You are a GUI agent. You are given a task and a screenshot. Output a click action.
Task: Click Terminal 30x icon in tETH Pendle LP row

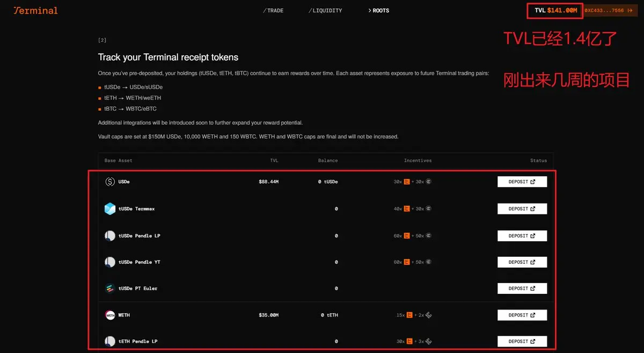coord(409,341)
